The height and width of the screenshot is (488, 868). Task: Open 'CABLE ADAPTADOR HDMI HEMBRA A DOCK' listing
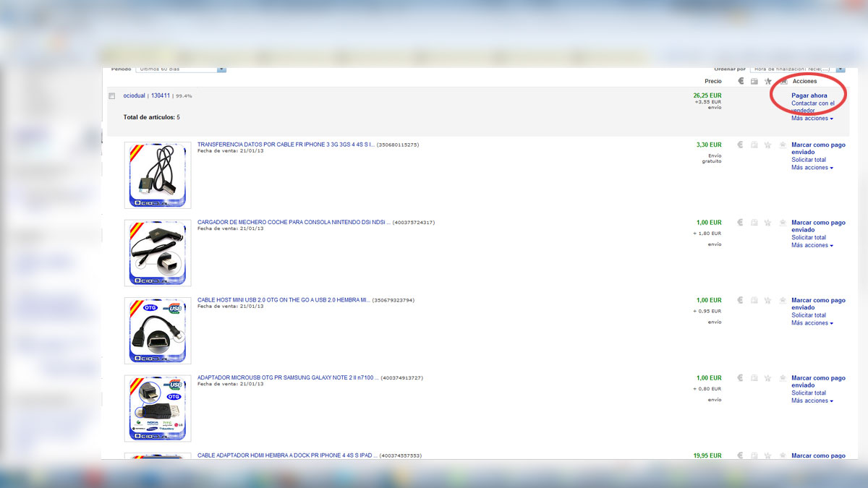point(286,455)
